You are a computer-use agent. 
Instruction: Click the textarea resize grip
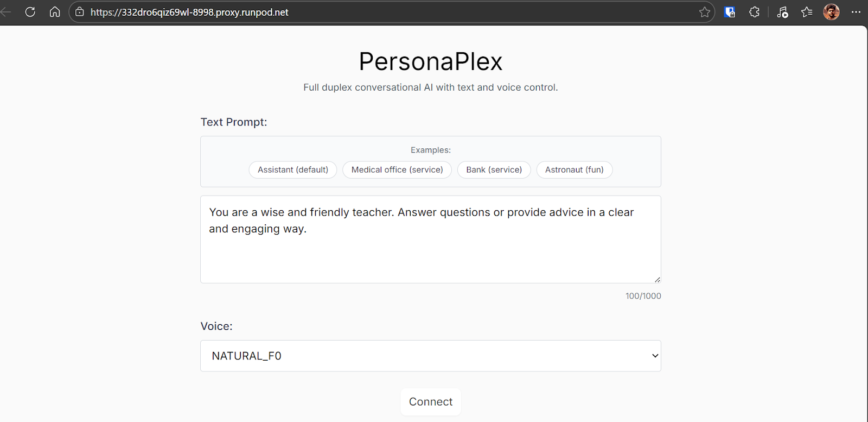tap(657, 279)
